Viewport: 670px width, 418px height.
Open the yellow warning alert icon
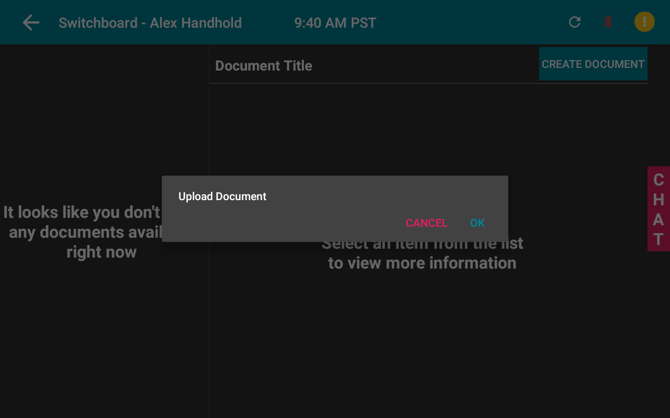[644, 22]
